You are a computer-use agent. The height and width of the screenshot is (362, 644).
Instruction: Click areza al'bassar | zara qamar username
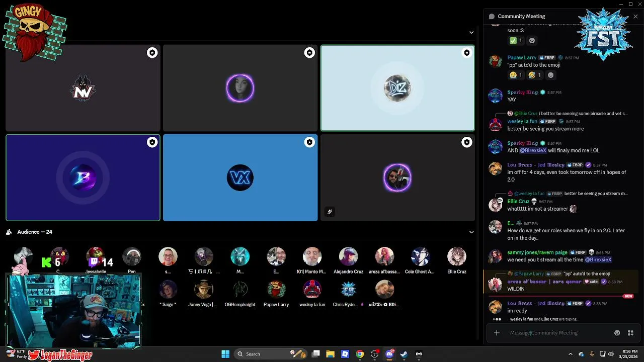[x=544, y=282]
